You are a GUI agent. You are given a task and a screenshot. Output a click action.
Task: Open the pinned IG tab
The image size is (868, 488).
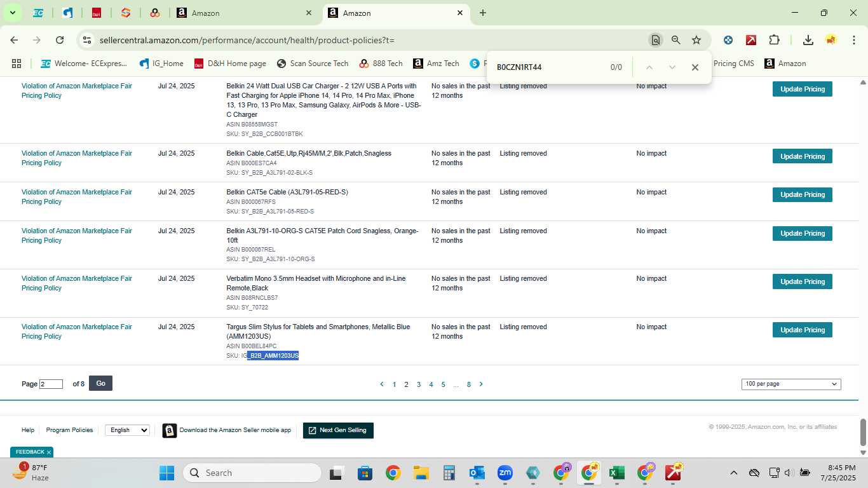coord(67,13)
